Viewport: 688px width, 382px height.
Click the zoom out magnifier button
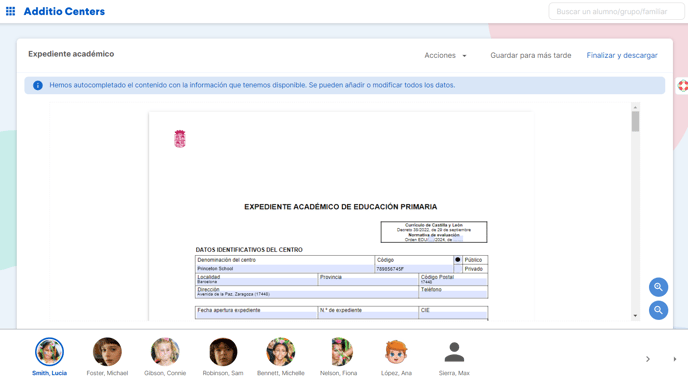coord(658,310)
